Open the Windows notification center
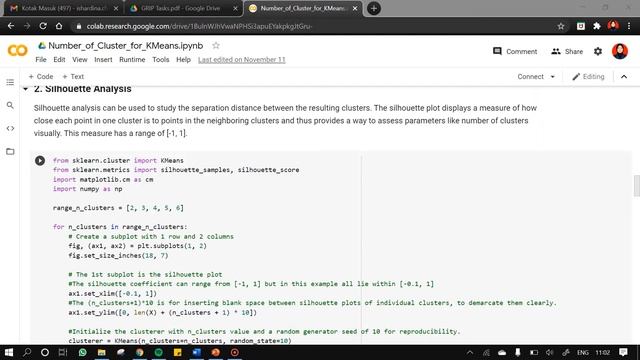The height and width of the screenshot is (360, 640). tap(623, 352)
